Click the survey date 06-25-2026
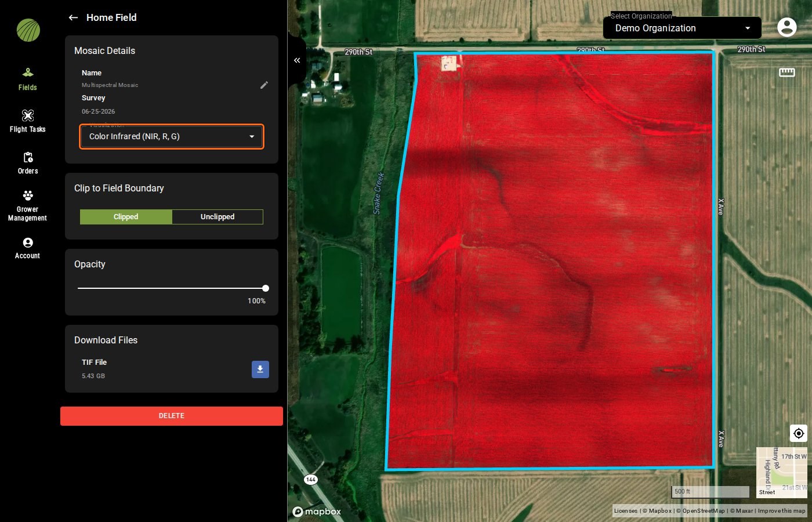 coord(98,111)
